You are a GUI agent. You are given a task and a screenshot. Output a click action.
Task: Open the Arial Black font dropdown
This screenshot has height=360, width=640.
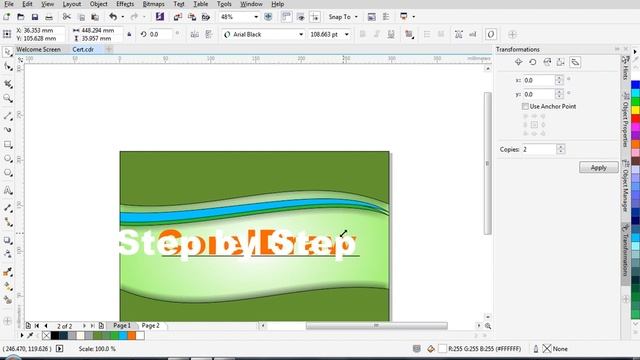(301, 34)
